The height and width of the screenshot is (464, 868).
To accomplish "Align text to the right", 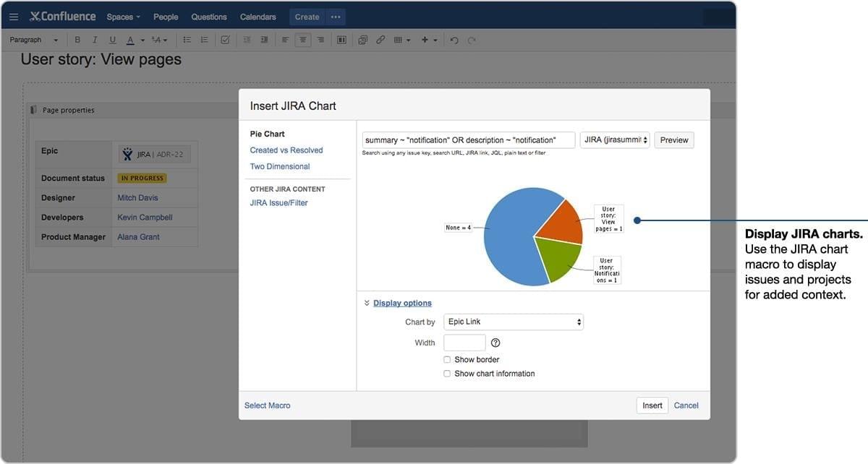I will 320,40.
